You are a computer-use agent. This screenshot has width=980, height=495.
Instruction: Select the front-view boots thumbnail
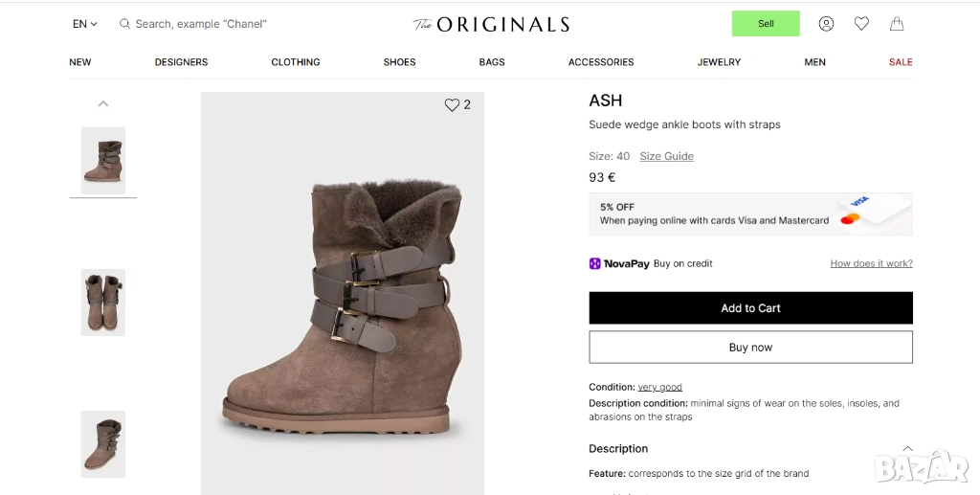[x=103, y=303]
